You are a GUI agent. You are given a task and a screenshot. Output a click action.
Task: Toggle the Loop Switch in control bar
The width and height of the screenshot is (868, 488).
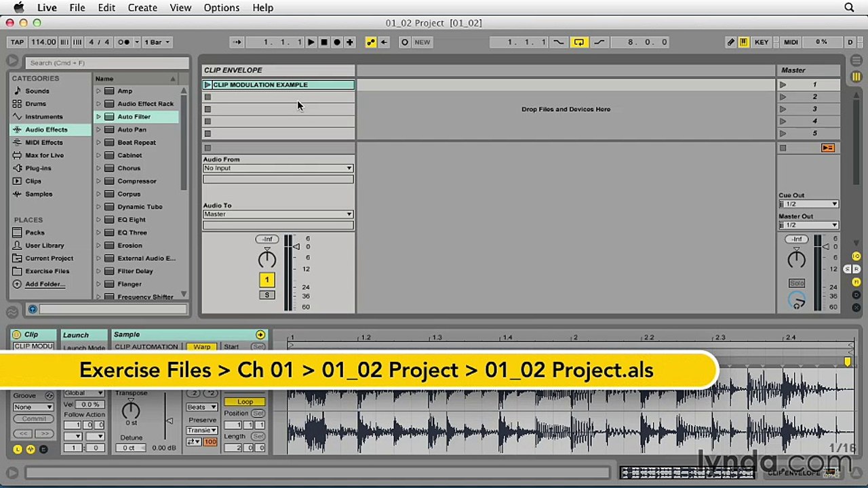click(x=578, y=42)
